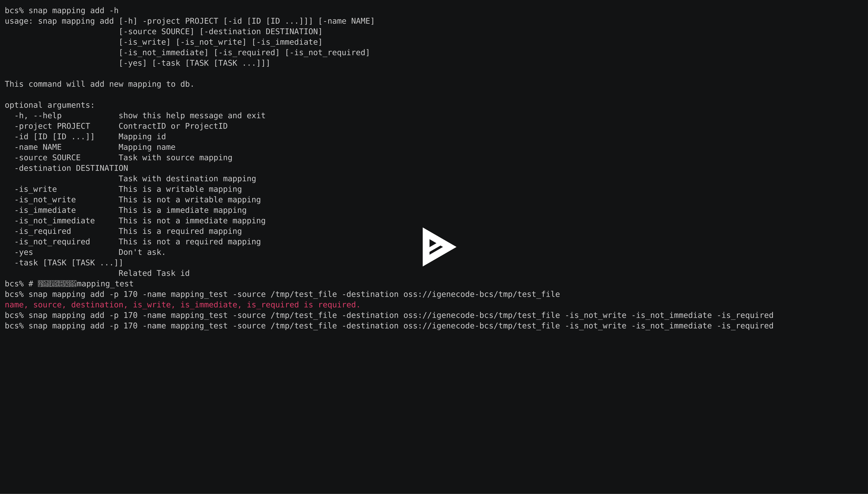Image resolution: width=868 pixels, height=494 pixels.
Task: Click 'show this help message and exit'
Action: point(192,116)
